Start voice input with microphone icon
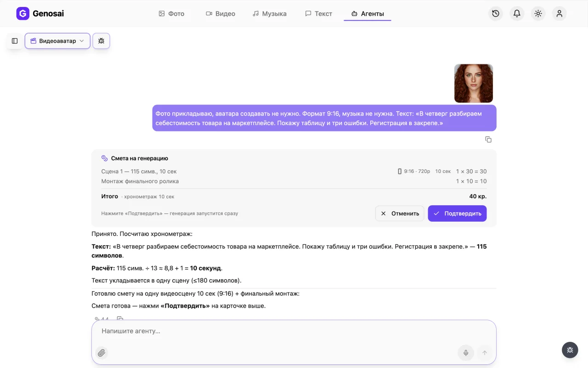Image resolution: width=588 pixels, height=368 pixels. [x=466, y=353]
